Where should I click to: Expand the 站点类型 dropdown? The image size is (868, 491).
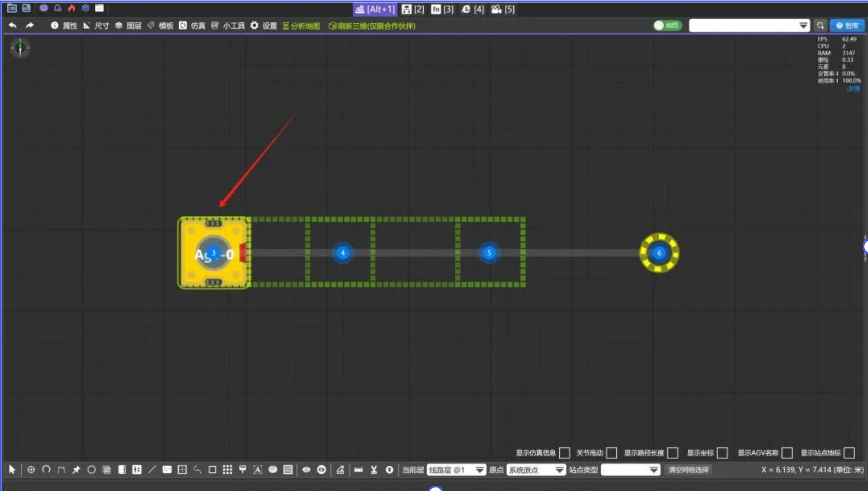pyautogui.click(x=631, y=470)
